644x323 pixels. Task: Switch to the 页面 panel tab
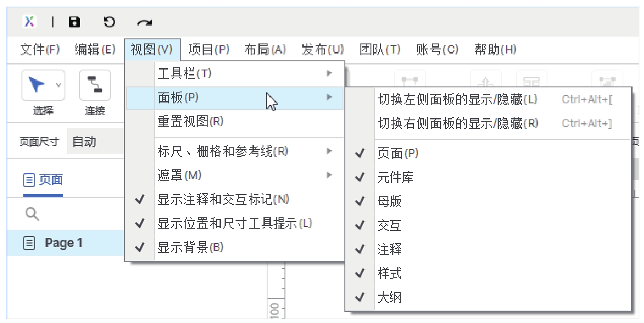(x=43, y=180)
